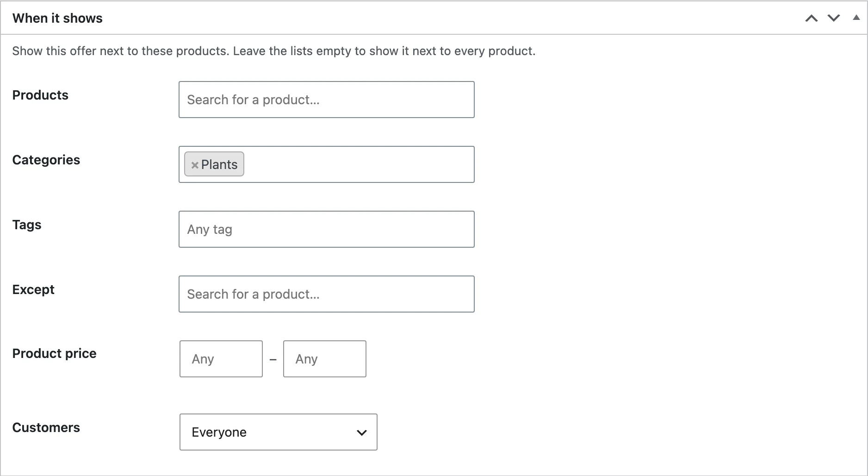868x476 pixels.
Task: Click the minimum Product price field
Action: tap(221, 359)
